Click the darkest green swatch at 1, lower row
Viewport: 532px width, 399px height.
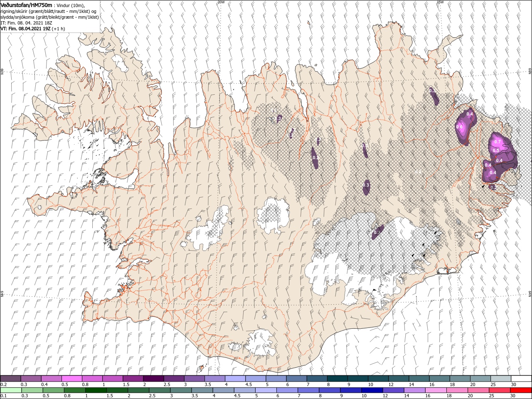(96, 390)
